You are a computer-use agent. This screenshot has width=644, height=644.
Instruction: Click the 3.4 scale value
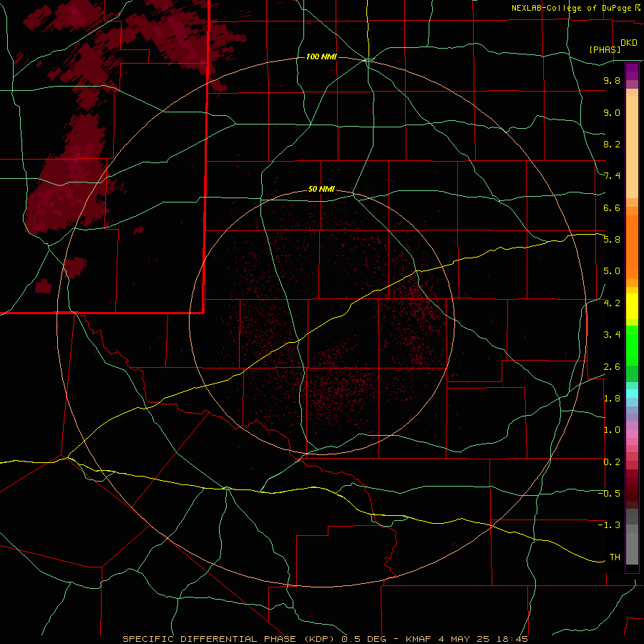pyautogui.click(x=612, y=335)
